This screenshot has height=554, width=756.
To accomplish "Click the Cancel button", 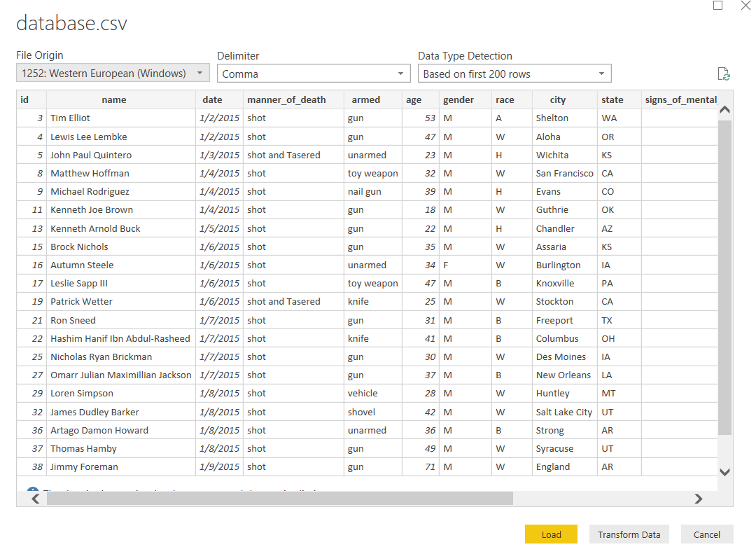I will click(x=707, y=534).
